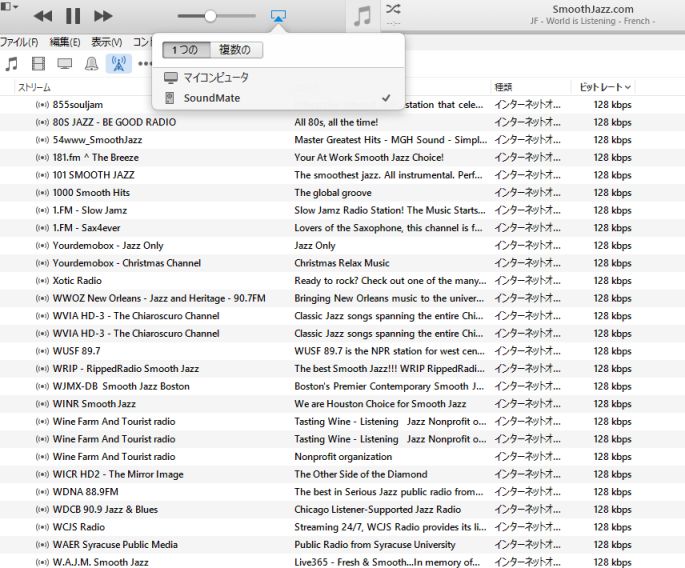Open the 編集(E) menu
685x568 pixels.
[x=65, y=42]
